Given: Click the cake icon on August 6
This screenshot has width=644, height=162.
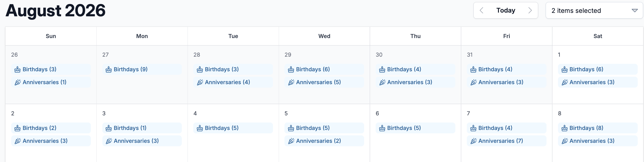Looking at the screenshot, I should [x=382, y=128].
